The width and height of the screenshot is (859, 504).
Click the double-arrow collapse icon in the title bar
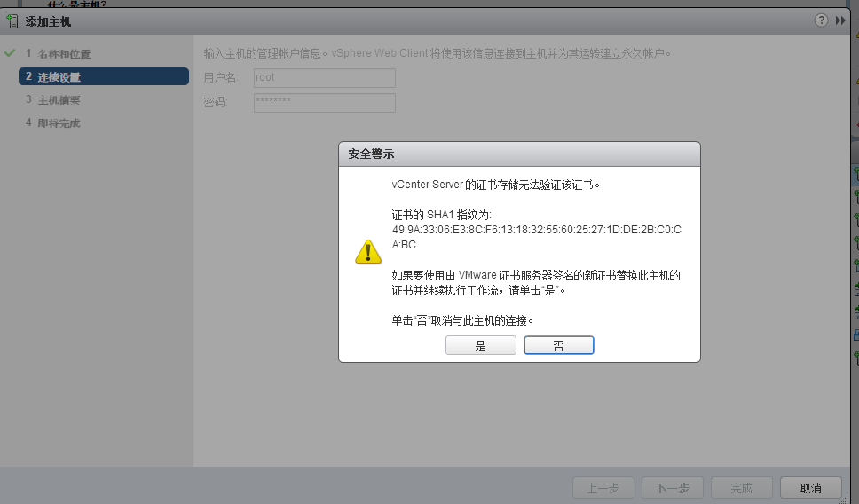click(840, 20)
